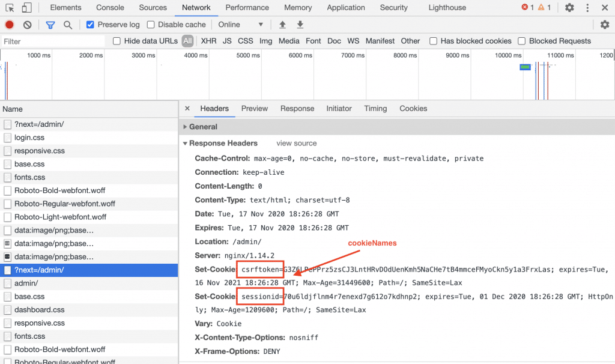
Task: Filter requests by Manifest
Action: coord(380,41)
